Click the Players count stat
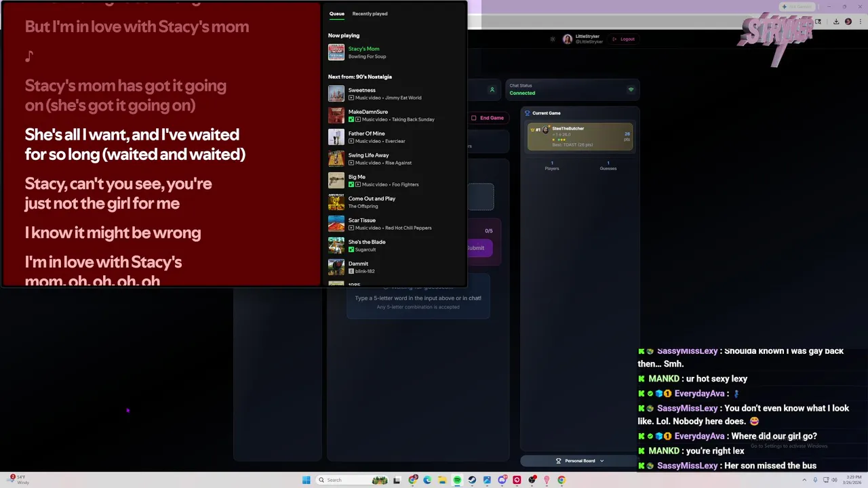 pyautogui.click(x=552, y=165)
